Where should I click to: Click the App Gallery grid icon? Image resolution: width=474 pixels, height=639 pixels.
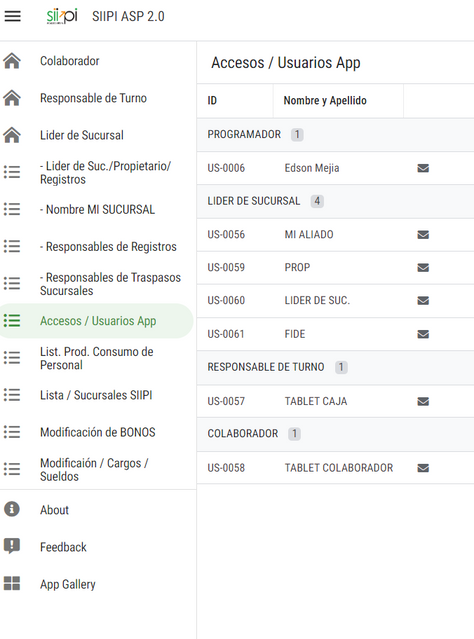pos(12,583)
